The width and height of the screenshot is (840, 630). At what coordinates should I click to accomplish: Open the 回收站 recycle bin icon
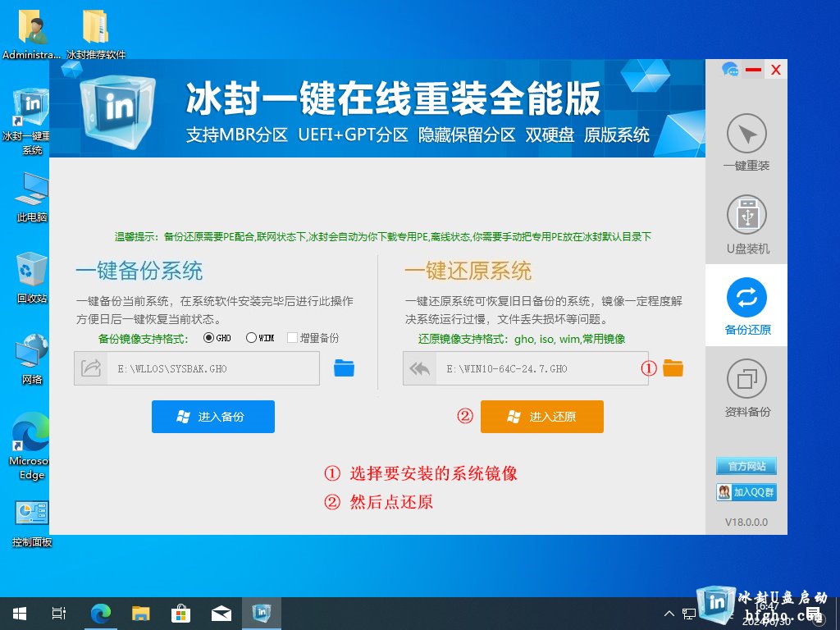pyautogui.click(x=32, y=277)
